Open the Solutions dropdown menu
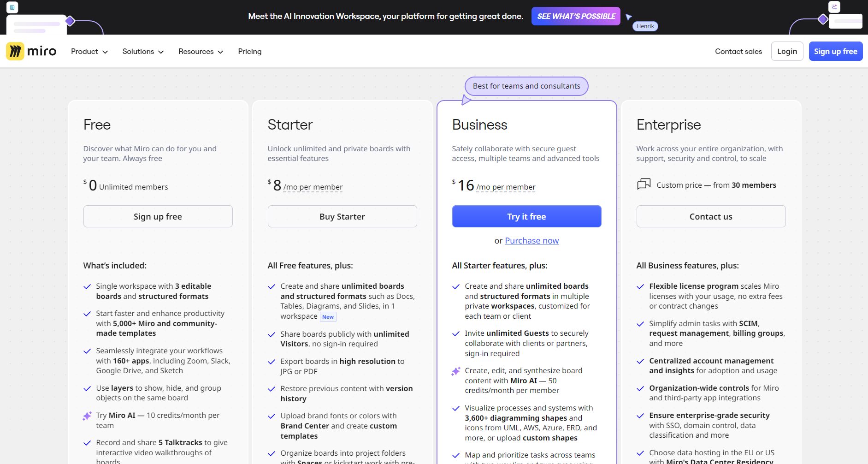 (x=143, y=52)
